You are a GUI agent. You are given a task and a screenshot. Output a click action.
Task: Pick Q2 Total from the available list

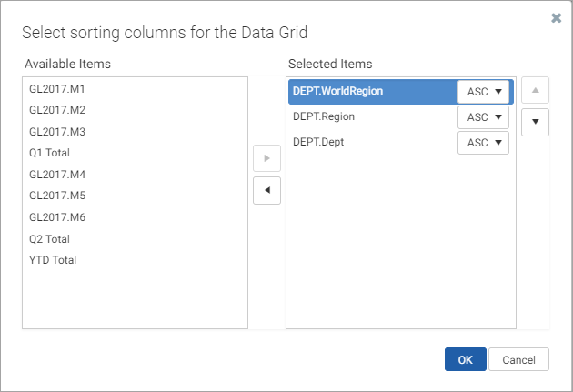point(135,239)
